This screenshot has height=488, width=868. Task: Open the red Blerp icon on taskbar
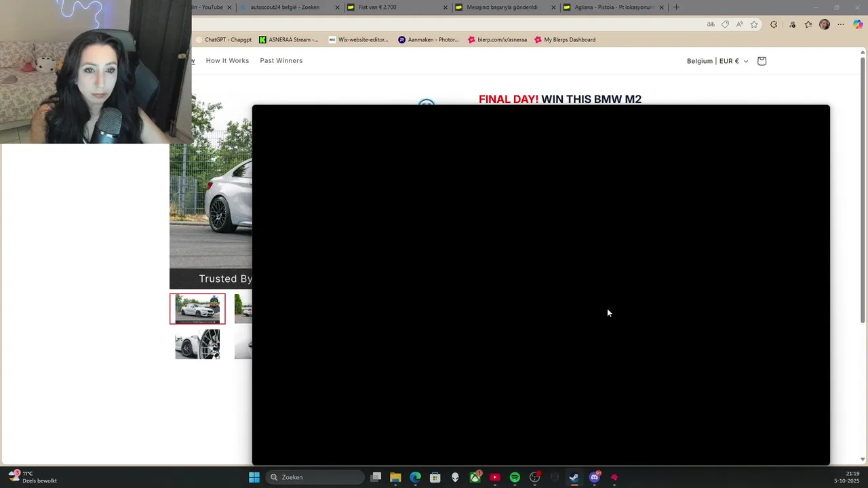[614, 477]
